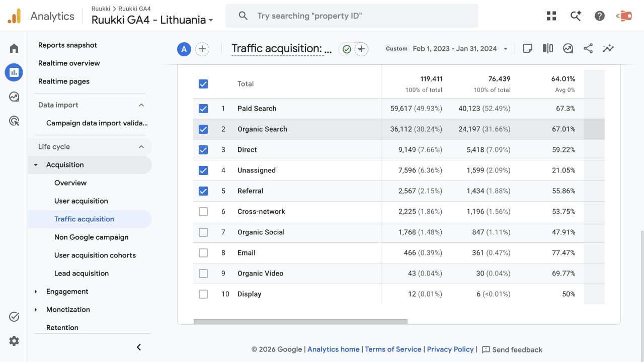Collapse the Life cycle section
This screenshot has width=644, height=362.
coord(141,147)
